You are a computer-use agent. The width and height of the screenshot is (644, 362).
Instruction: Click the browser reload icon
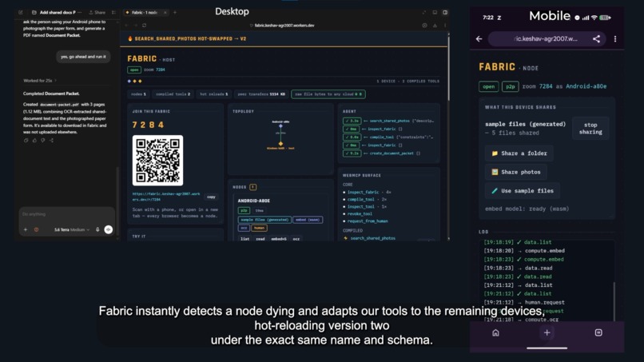[x=144, y=25]
